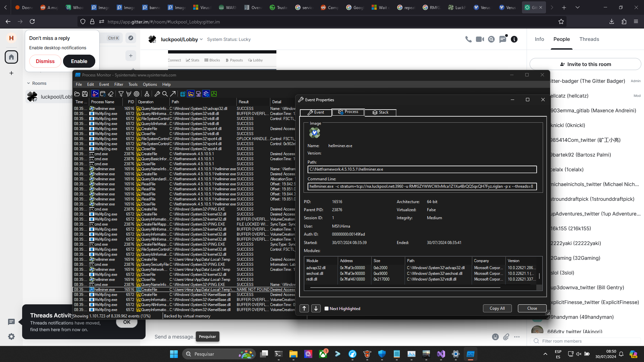
Task: Click the Include Process target icon
Action: pos(137,94)
